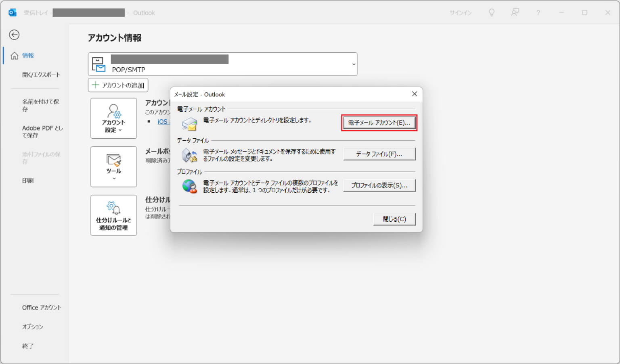
Task: Click the back arrow above the sidebar
Action: [14, 35]
